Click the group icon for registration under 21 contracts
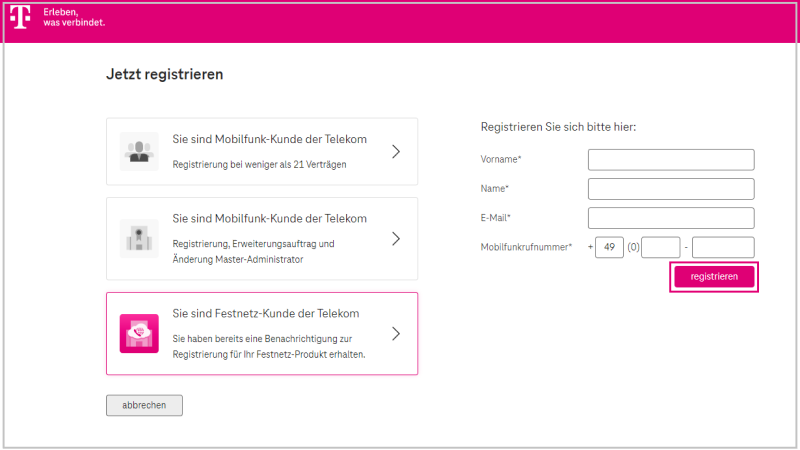Image resolution: width=800 pixels, height=450 pixels. 139,152
